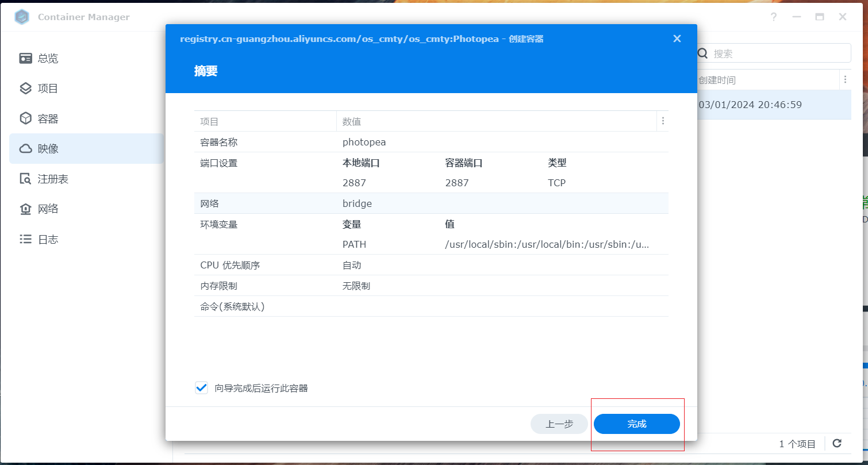Open Container Manager help question mark
This screenshot has width=868, height=465.
pos(774,17)
